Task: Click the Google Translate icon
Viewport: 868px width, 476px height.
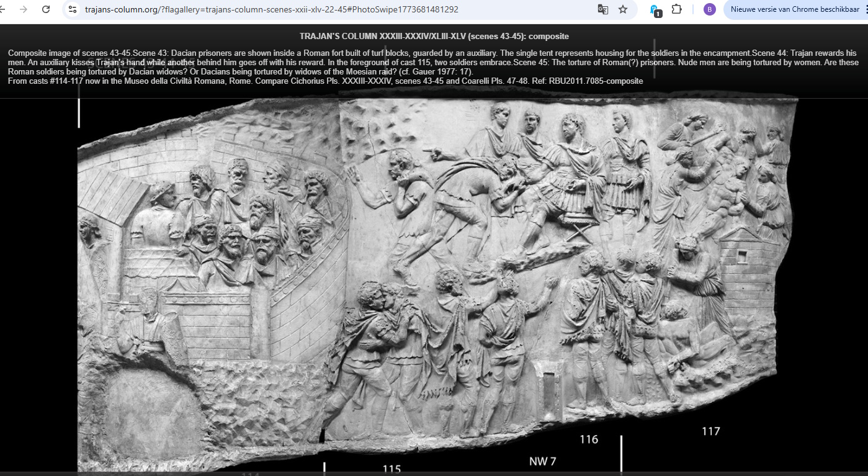Action: tap(602, 9)
